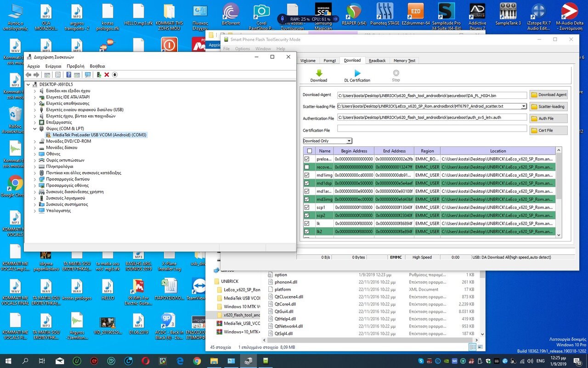Expand the Συσκευές συστήματος node
This screenshot has width=588, height=368.
coord(35,204)
